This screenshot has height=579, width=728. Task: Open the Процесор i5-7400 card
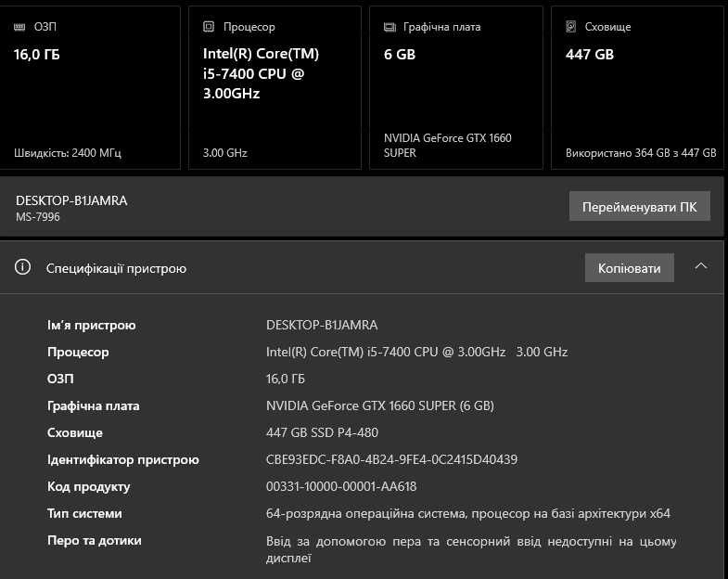(275, 88)
